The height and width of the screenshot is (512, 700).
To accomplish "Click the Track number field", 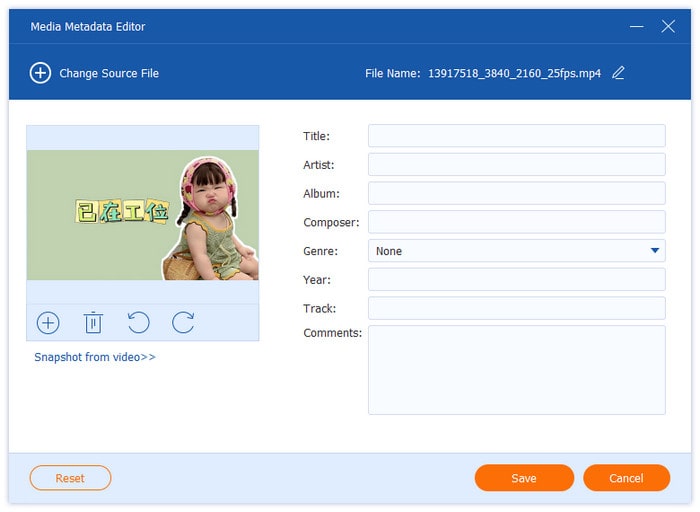I will coord(516,308).
